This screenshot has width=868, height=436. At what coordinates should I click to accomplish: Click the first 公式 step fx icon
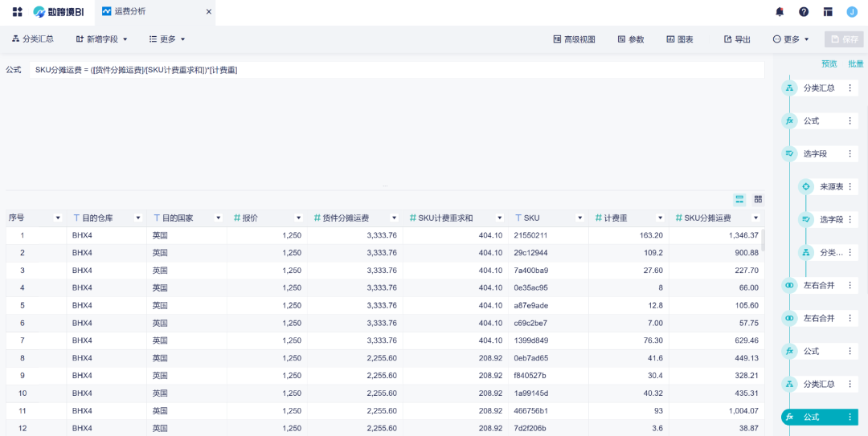pos(789,120)
